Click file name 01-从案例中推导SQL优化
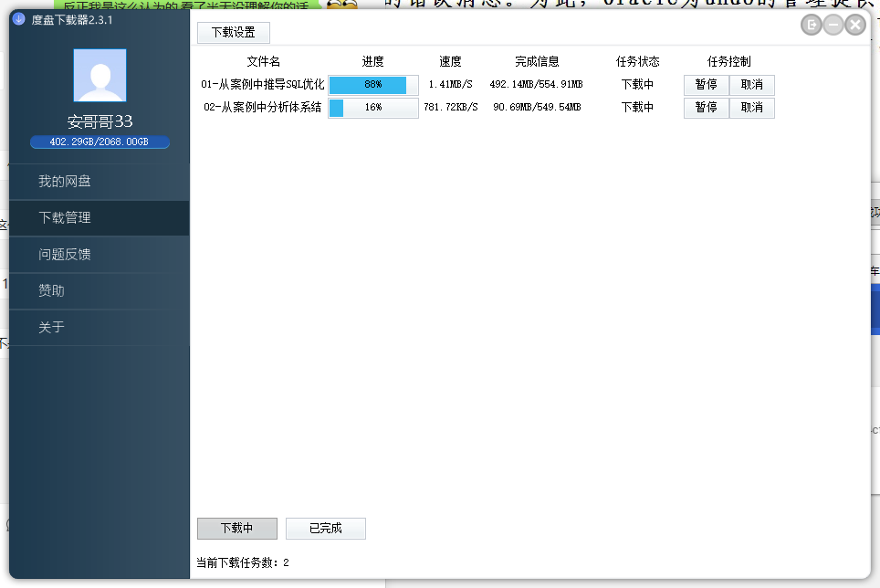880x588 pixels. pos(263,84)
